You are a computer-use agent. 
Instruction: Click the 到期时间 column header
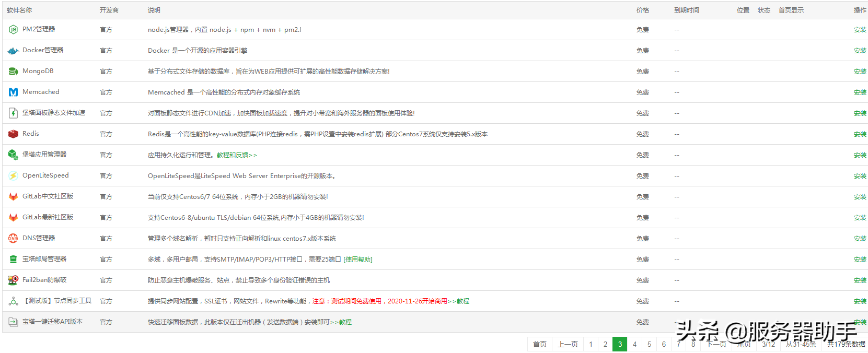click(x=687, y=10)
